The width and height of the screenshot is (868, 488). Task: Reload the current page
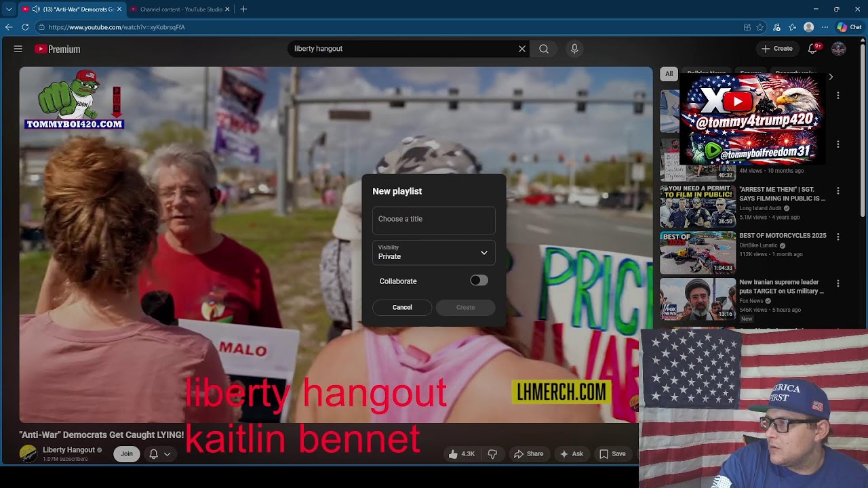point(25,27)
